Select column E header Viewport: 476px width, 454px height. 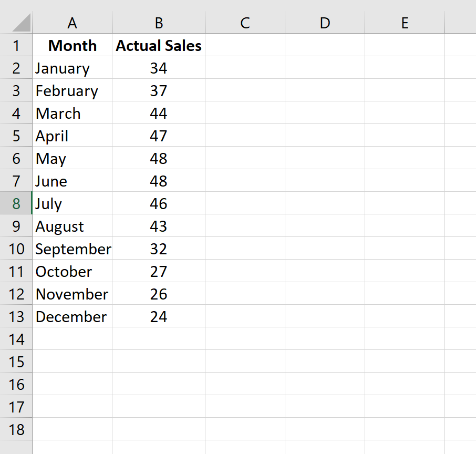405,23
